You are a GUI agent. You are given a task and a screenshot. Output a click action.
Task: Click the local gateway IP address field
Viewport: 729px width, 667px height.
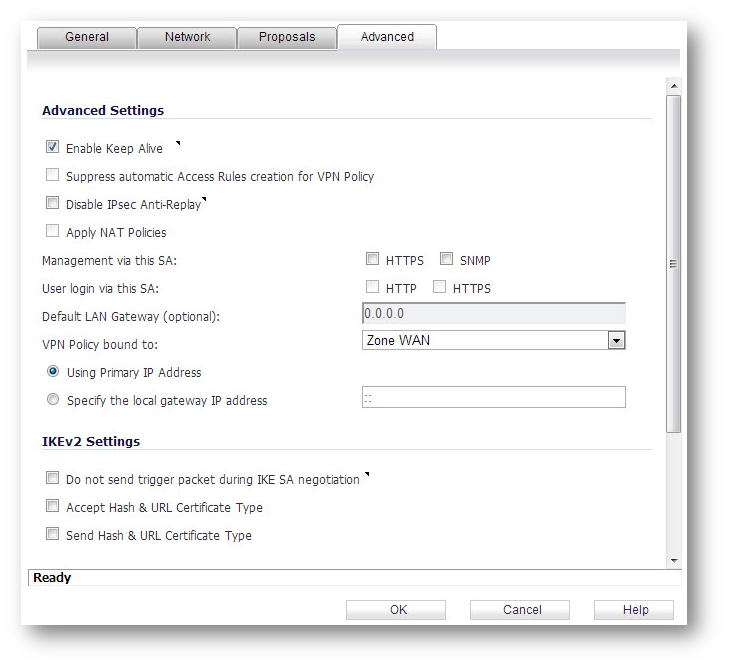tap(494, 397)
